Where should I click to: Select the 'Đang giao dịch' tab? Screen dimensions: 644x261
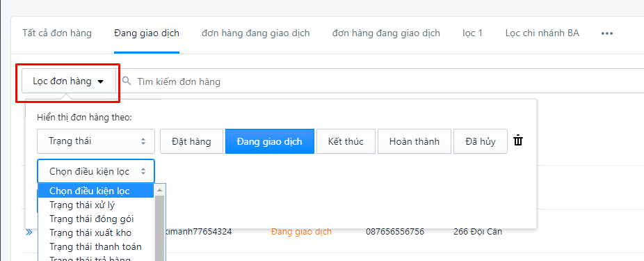[147, 33]
